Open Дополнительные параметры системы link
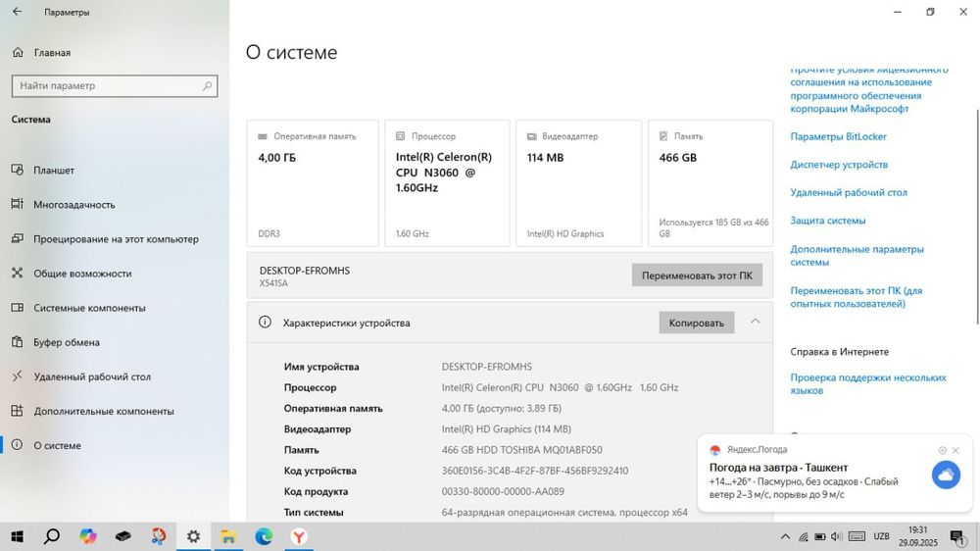The width and height of the screenshot is (980, 551). coord(857,255)
